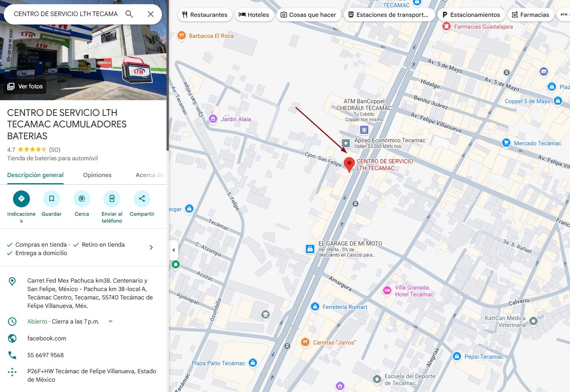Filter by Restaurantes chip
The image size is (570, 392).
(205, 15)
